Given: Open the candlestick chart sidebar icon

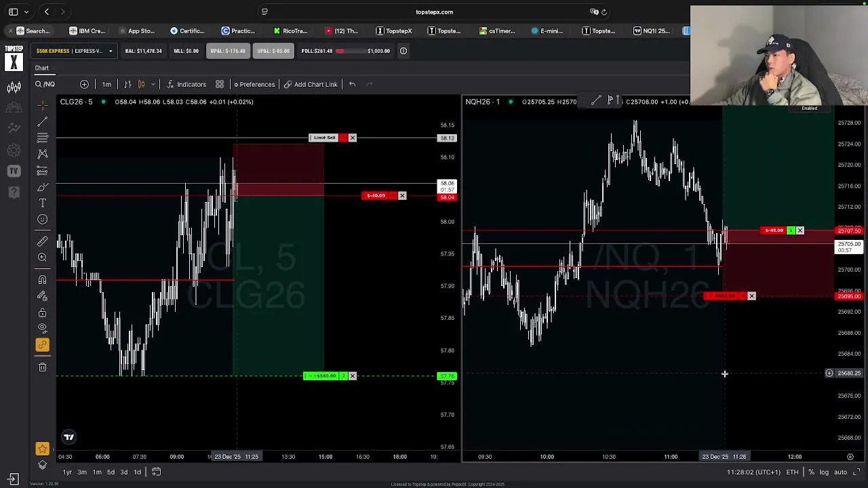Looking at the screenshot, I should [x=14, y=87].
